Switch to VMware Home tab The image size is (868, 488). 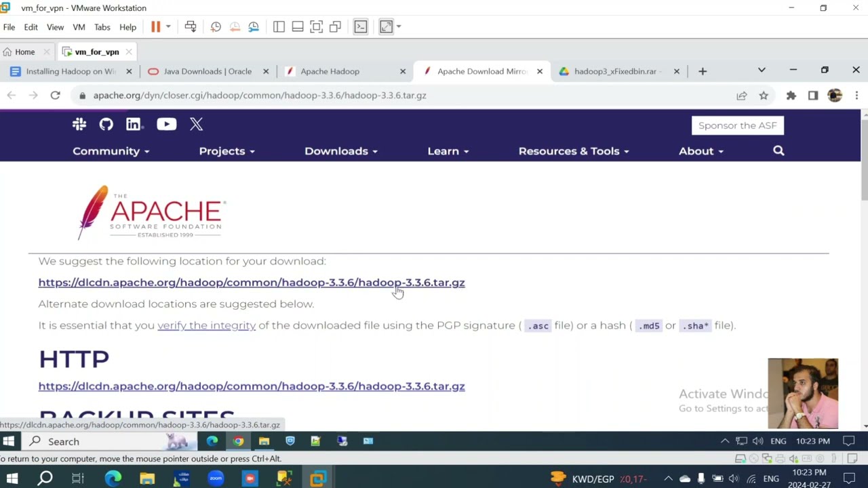coord(25,52)
